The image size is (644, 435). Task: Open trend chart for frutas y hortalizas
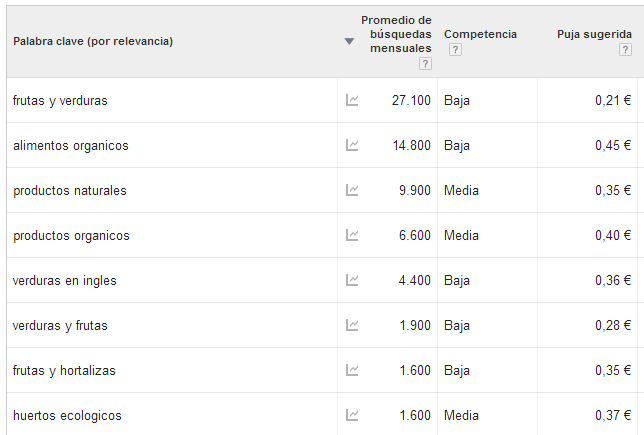[x=352, y=371]
